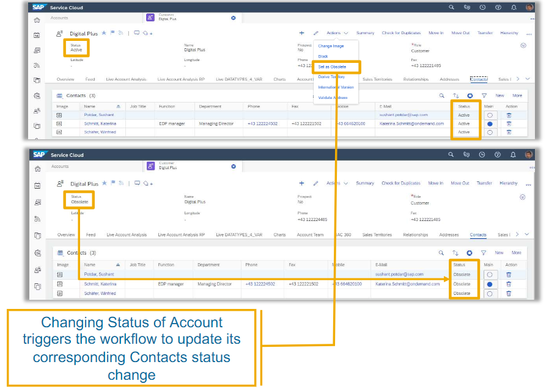Click Transfer in the upper window's header
Image resolution: width=549 pixels, height=392 pixels.
[x=485, y=33]
